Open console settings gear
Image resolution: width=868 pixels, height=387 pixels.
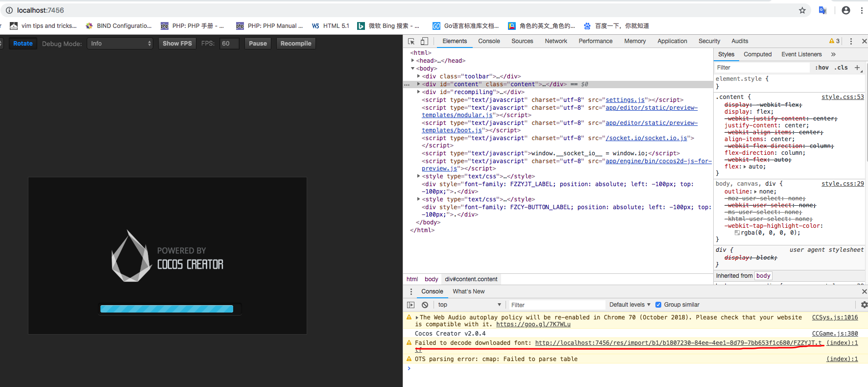click(x=864, y=305)
